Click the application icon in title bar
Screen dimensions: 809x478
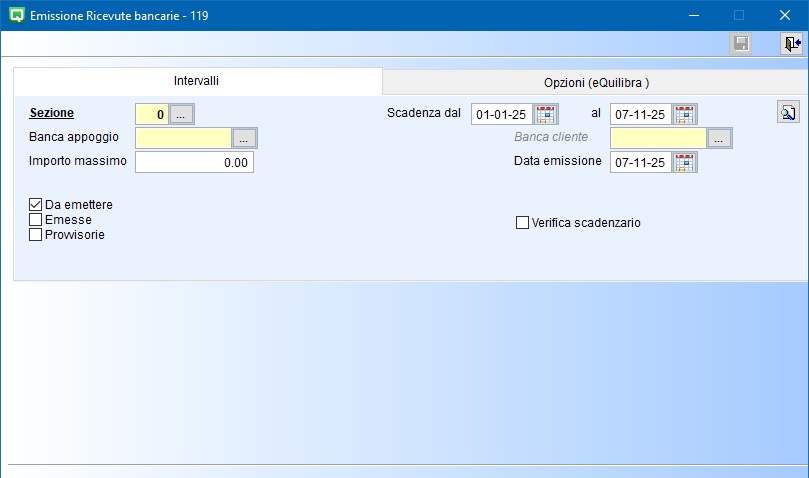[x=15, y=15]
